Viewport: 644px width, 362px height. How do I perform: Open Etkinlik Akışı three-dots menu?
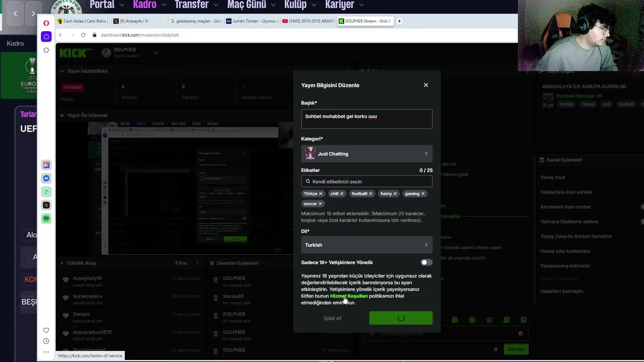pos(197,263)
